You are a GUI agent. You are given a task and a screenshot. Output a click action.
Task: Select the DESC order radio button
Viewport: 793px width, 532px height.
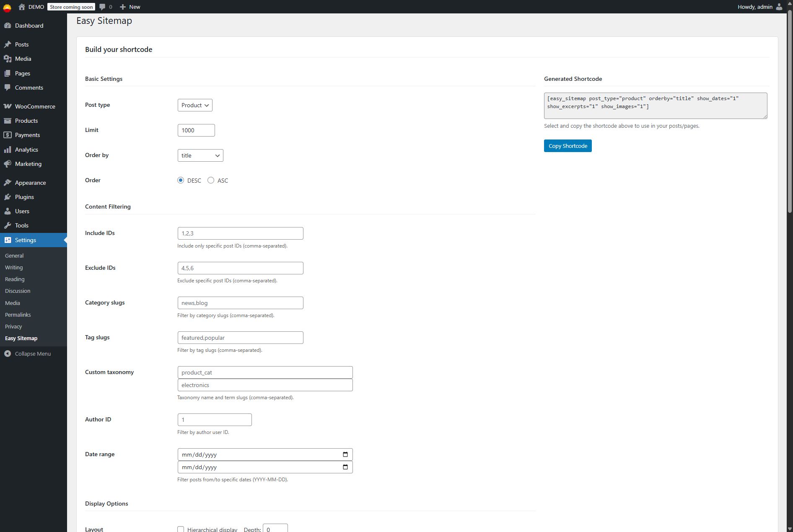[x=181, y=181]
